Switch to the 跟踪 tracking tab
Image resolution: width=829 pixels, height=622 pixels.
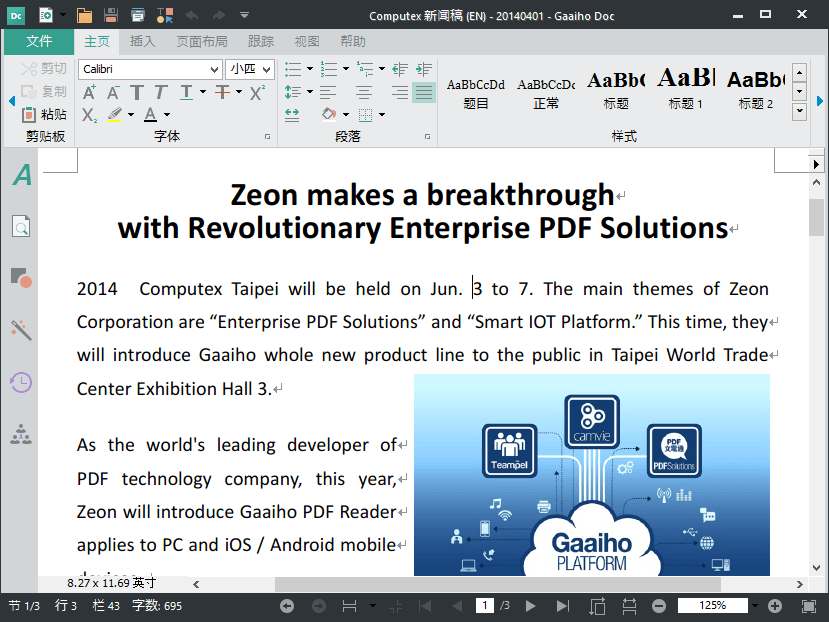pos(261,41)
